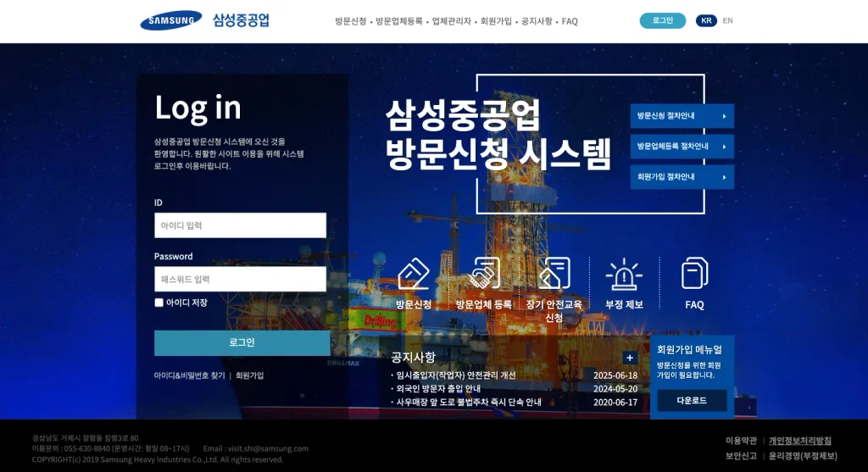Switch language to KR
The image size is (868, 472).
[706, 20]
